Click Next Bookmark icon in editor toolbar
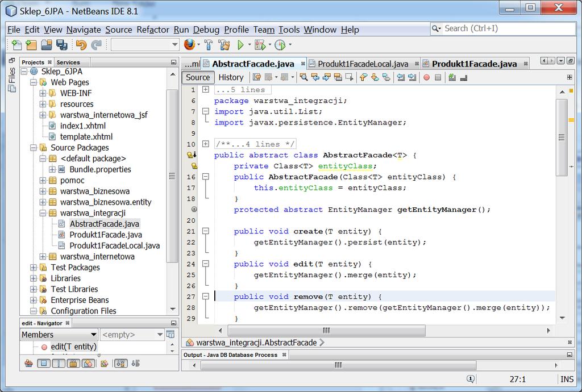582x392 pixels. tap(375, 77)
